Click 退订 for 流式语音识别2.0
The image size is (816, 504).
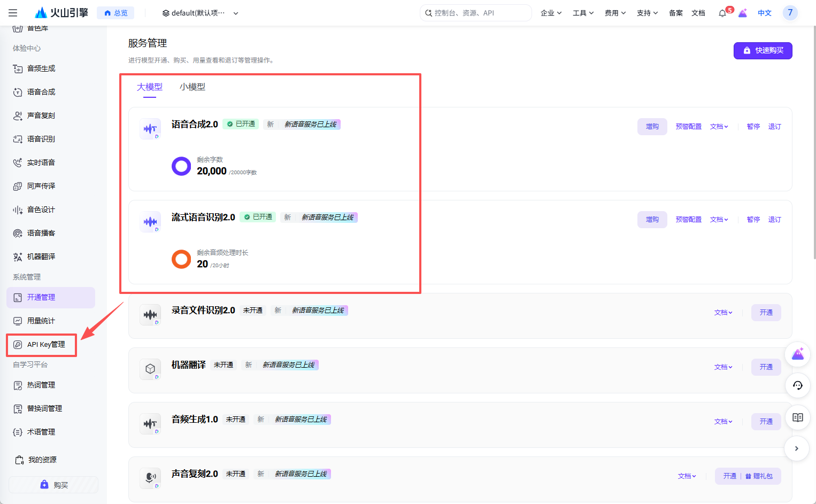pos(775,220)
